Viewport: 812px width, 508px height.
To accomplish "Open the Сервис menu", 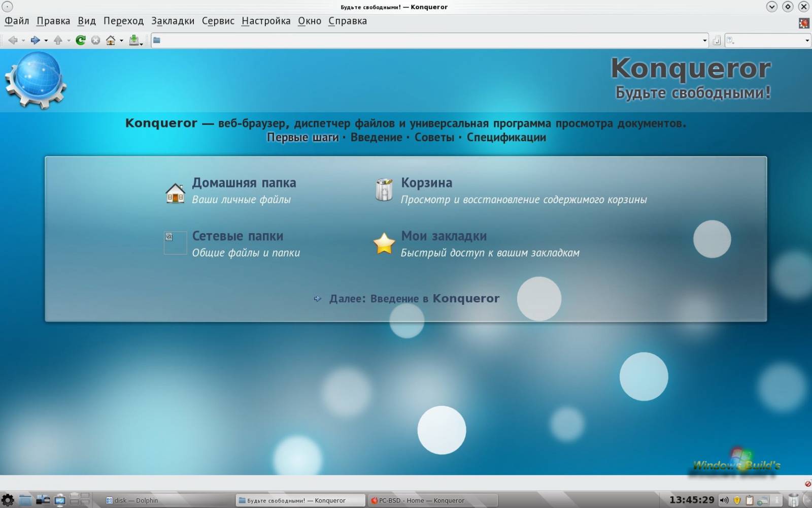I will point(218,21).
